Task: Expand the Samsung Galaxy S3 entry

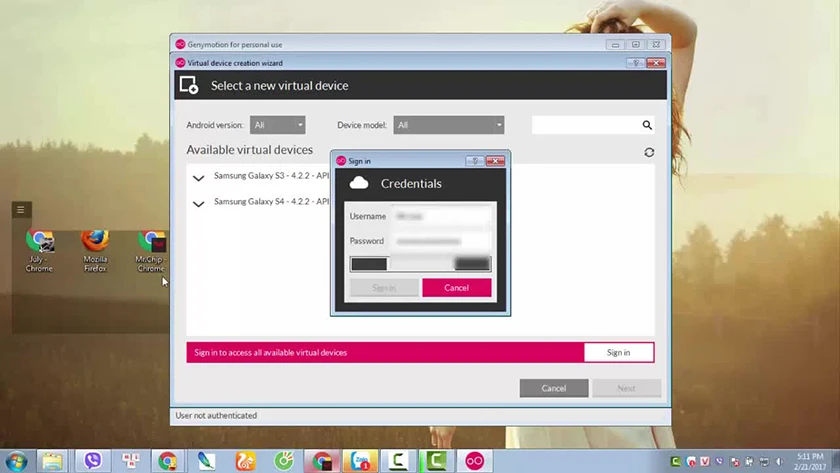Action: coord(198,178)
